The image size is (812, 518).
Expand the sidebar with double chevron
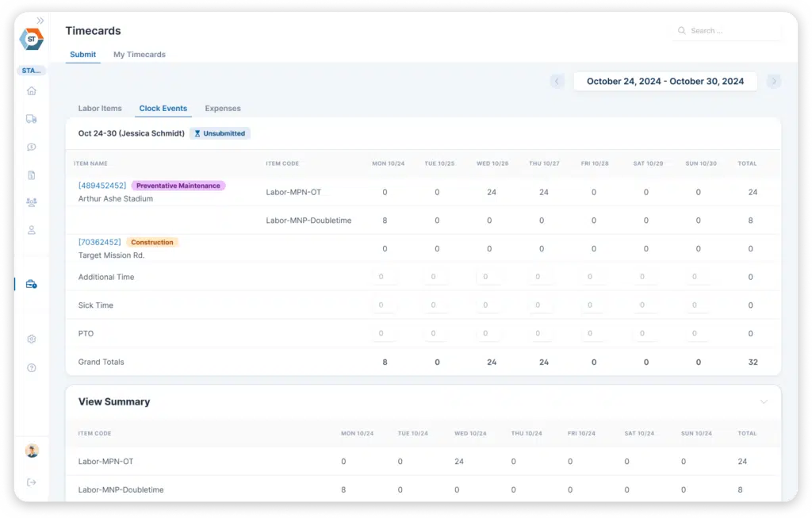point(40,21)
